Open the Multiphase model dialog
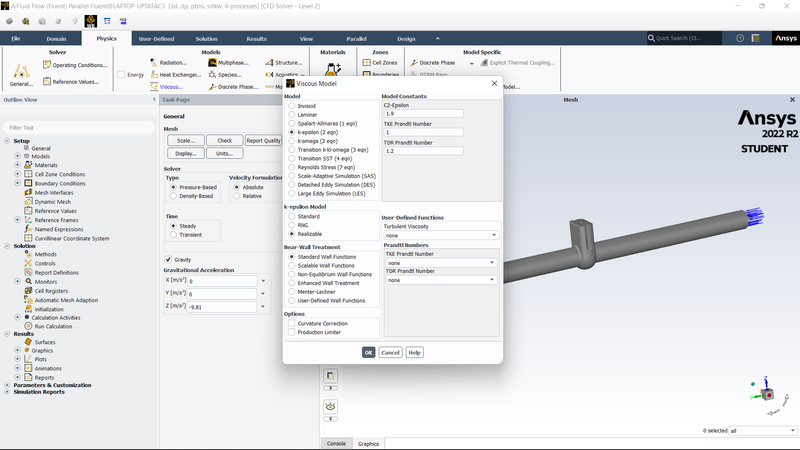 [x=229, y=63]
